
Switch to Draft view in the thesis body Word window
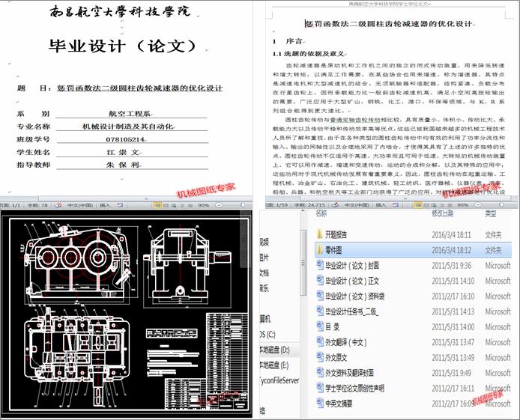450,205
